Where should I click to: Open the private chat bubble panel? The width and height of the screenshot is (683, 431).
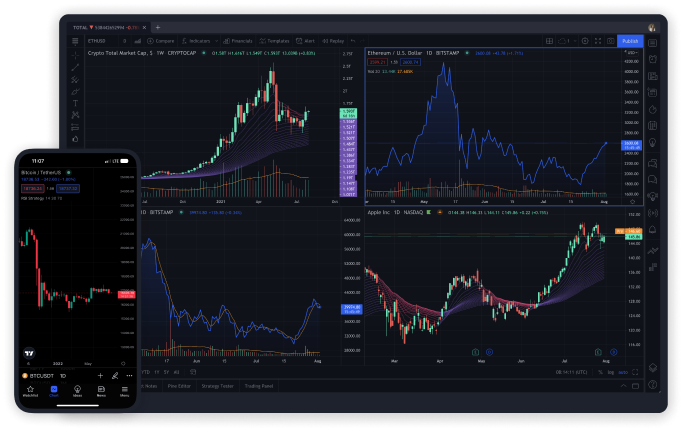(653, 179)
